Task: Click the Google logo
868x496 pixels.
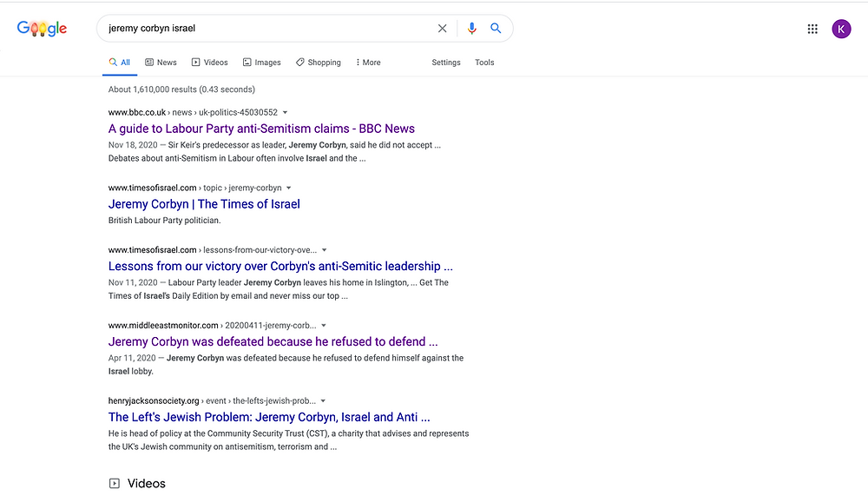Action: point(42,29)
